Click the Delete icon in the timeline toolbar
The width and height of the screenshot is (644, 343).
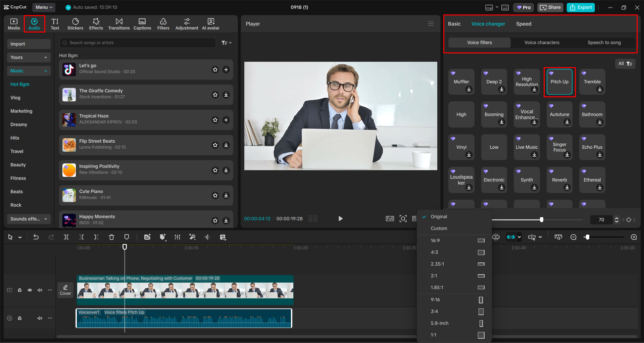111,237
